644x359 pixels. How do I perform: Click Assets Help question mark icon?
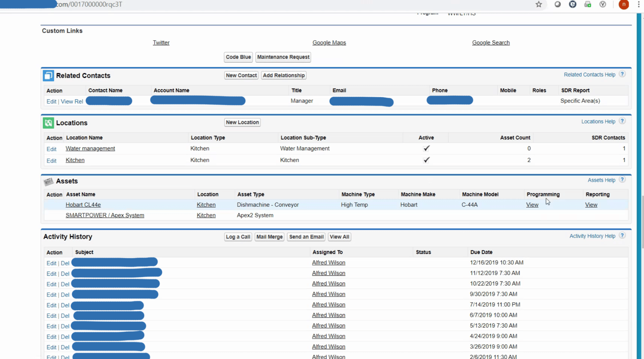(622, 180)
